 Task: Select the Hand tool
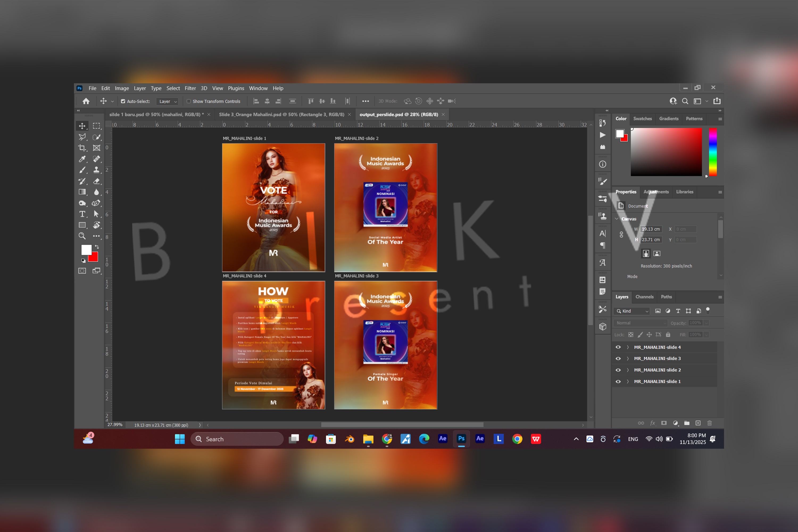(x=96, y=225)
